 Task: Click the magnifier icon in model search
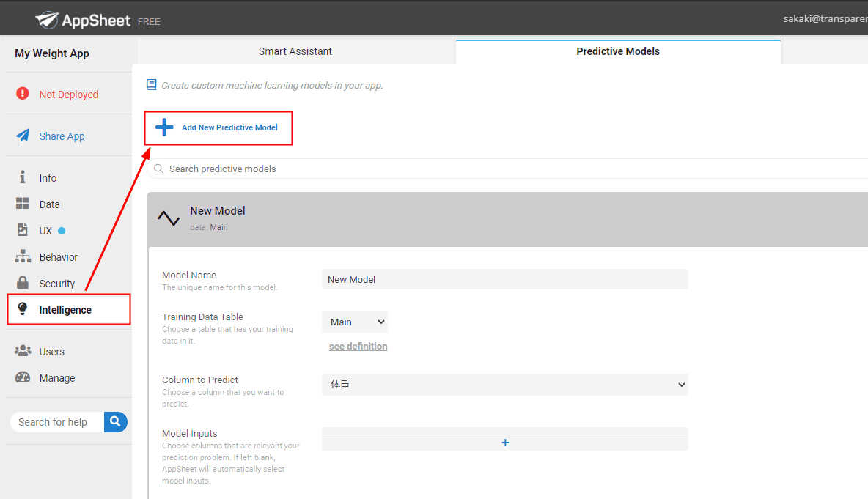tap(159, 169)
